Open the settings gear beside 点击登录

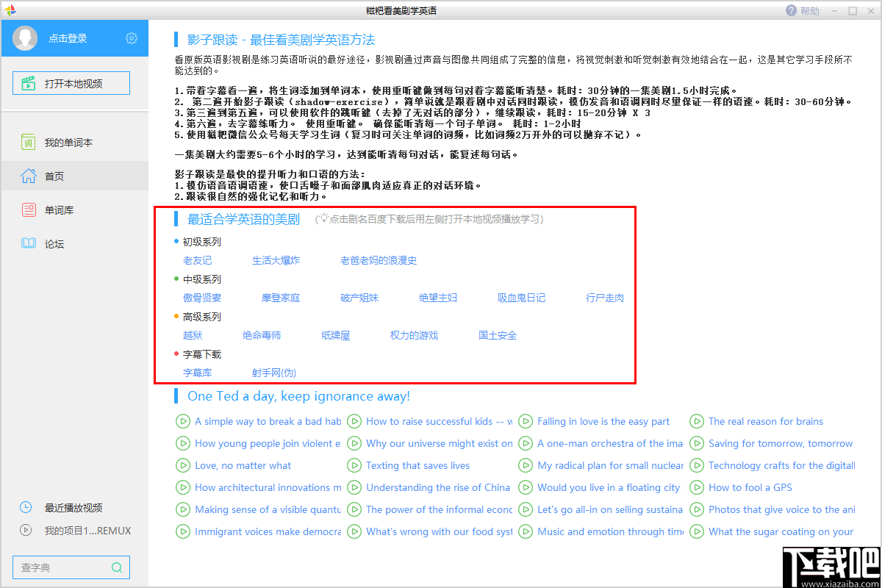point(131,38)
